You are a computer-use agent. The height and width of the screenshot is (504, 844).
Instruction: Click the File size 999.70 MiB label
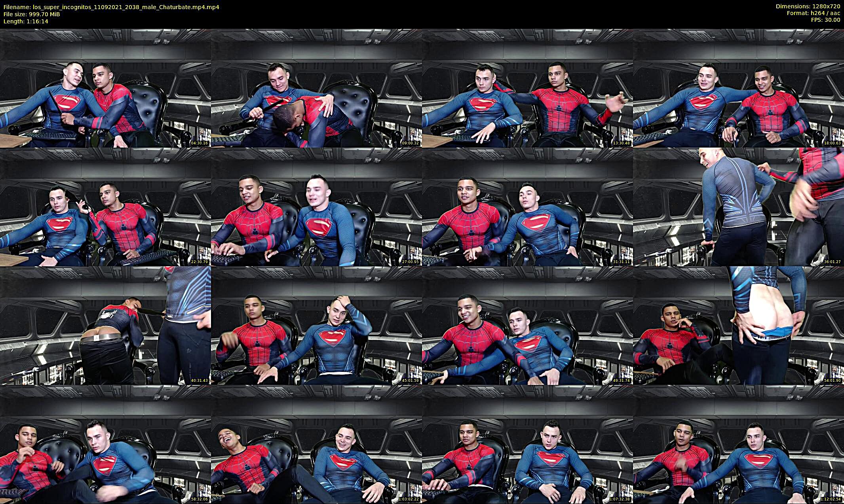click(32, 14)
